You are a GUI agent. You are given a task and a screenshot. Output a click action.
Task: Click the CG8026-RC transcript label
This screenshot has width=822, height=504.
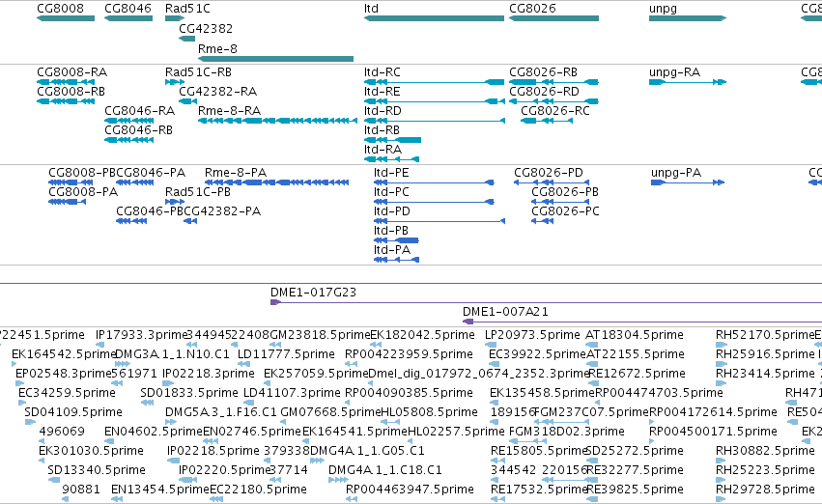point(555,111)
